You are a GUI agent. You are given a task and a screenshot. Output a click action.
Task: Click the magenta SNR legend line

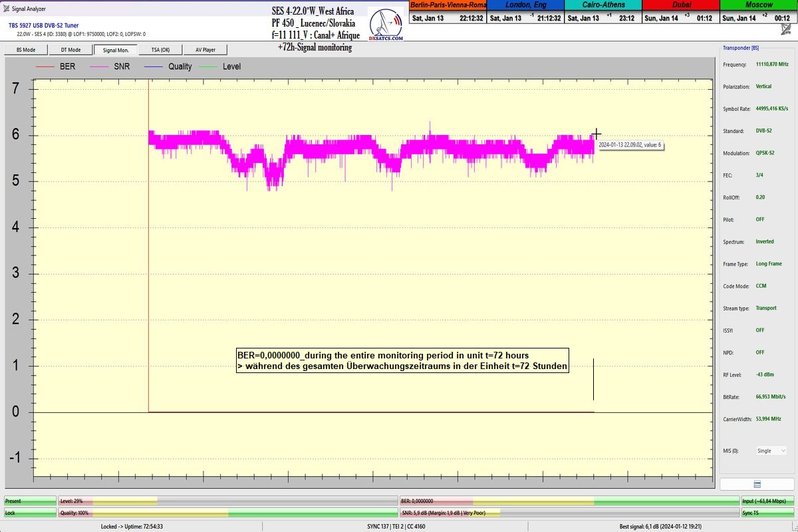[100, 66]
